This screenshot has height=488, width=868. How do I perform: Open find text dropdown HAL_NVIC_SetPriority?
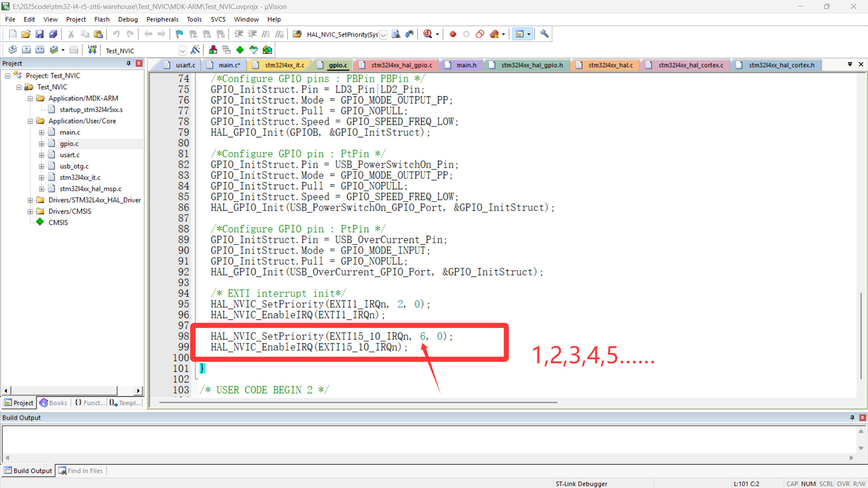(x=383, y=35)
